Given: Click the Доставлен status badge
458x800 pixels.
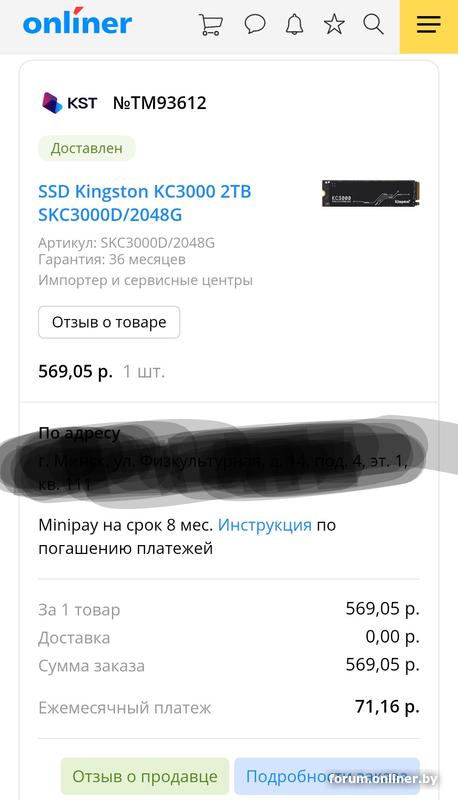Looking at the screenshot, I should pyautogui.click(x=87, y=148).
